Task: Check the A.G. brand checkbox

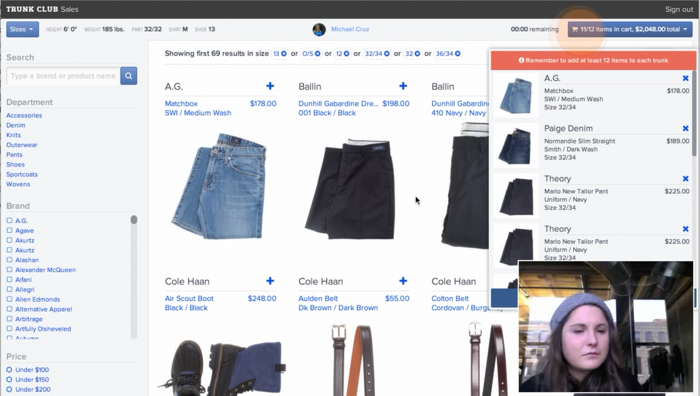Action: [x=9, y=221]
